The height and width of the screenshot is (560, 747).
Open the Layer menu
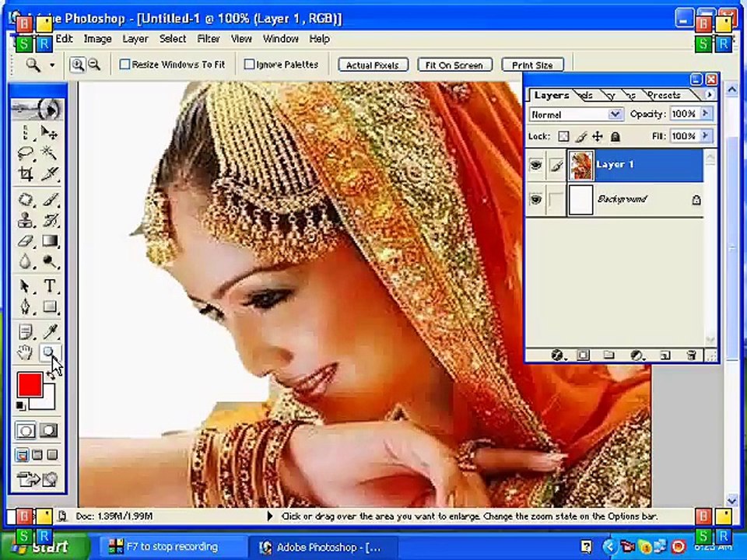coord(135,39)
